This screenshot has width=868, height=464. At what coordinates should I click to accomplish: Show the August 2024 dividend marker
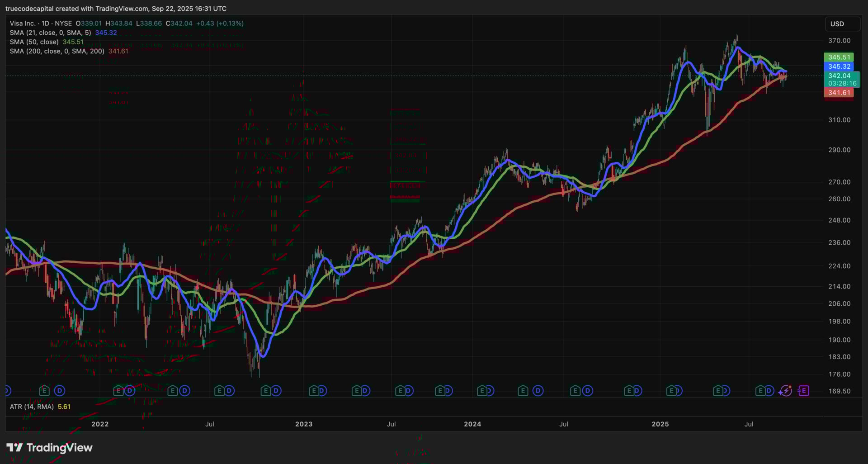tap(587, 390)
